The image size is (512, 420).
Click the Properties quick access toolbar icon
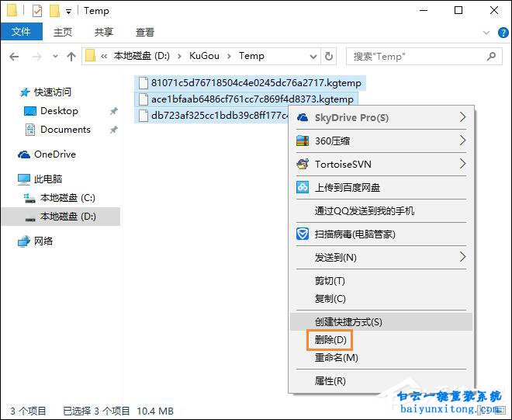[x=37, y=11]
